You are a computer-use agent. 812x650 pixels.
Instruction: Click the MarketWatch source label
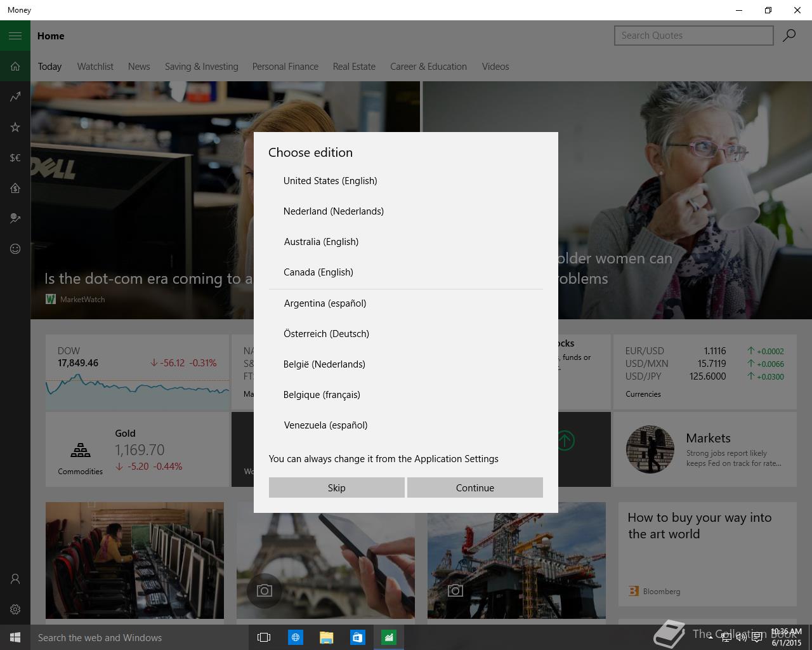(75, 299)
